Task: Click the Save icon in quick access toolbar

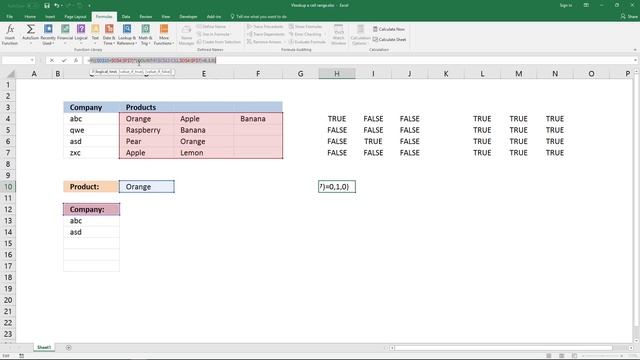Action: 47,5
